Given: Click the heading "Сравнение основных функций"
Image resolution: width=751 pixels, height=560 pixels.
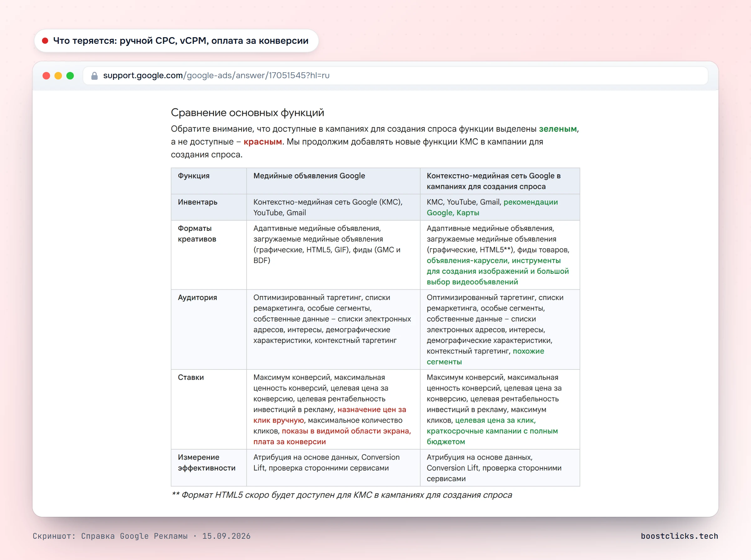Looking at the screenshot, I should (x=248, y=113).
